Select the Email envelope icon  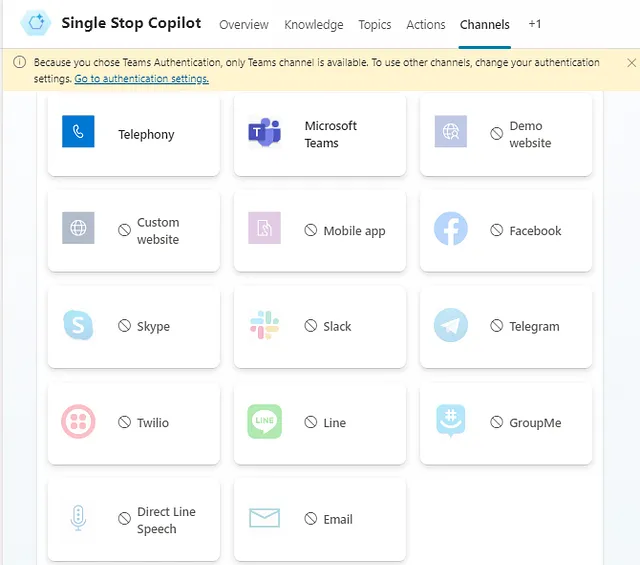tap(264, 518)
